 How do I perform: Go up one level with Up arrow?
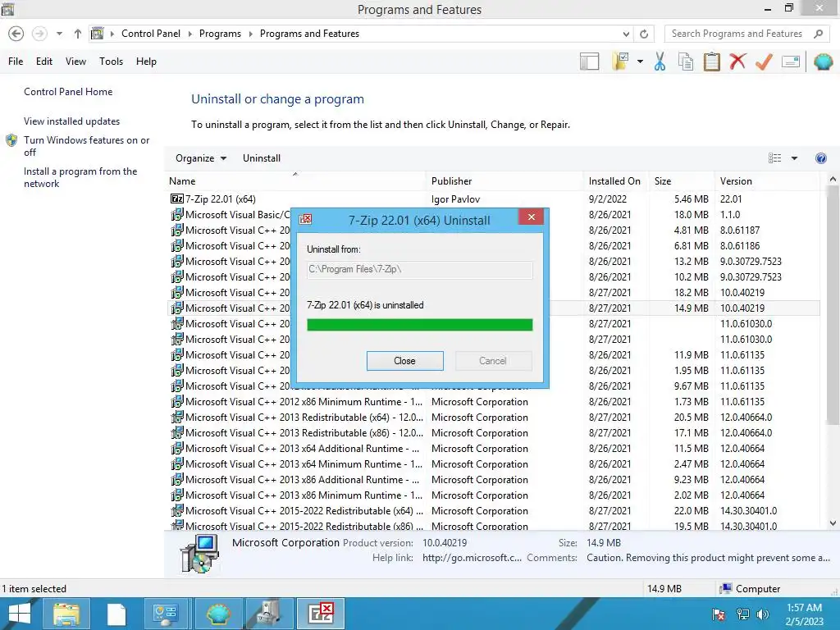click(x=78, y=34)
